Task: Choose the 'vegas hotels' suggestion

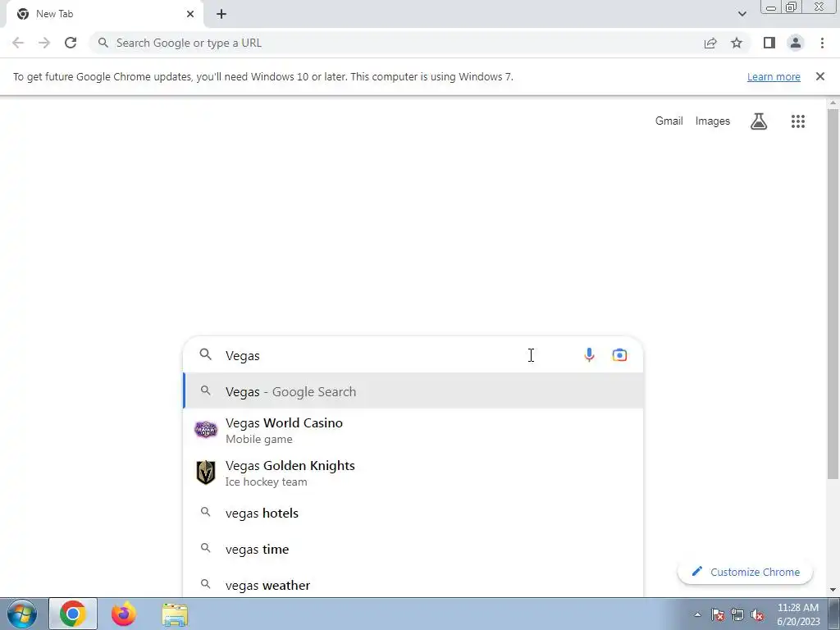Action: coord(413,514)
